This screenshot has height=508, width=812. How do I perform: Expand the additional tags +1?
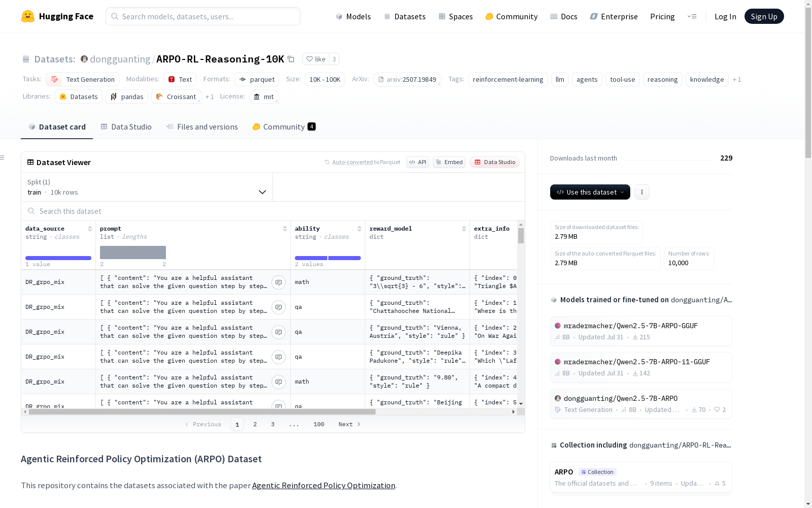click(737, 80)
